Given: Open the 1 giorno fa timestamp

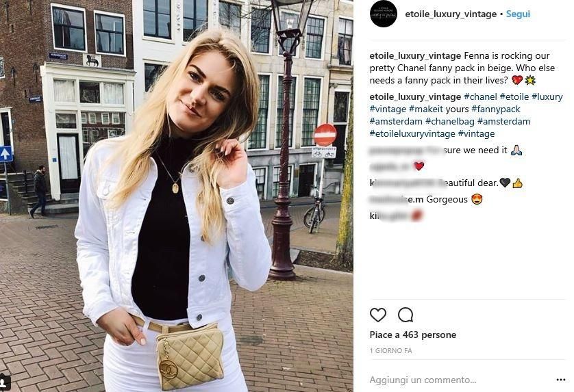Looking at the screenshot, I should 390,351.
